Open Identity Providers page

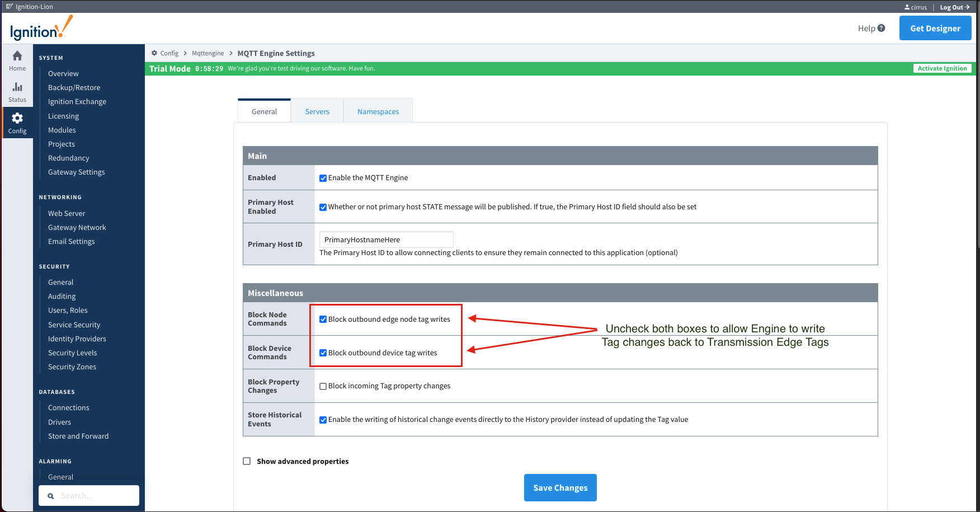point(77,339)
